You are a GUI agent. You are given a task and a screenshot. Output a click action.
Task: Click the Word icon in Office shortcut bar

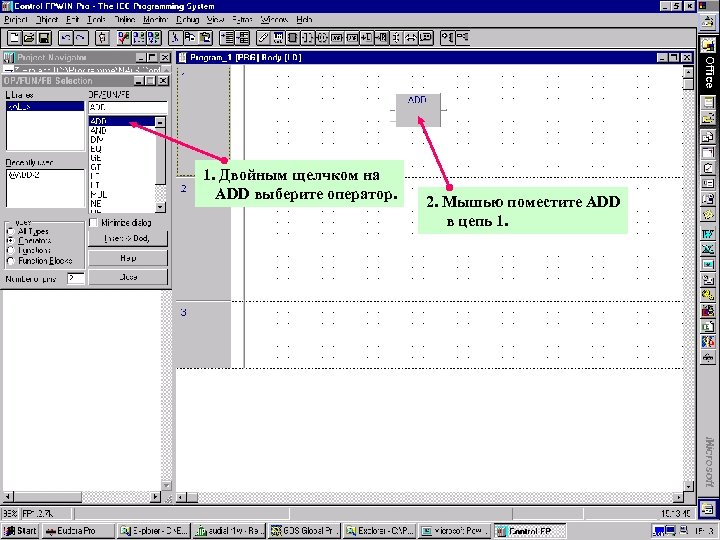(708, 234)
